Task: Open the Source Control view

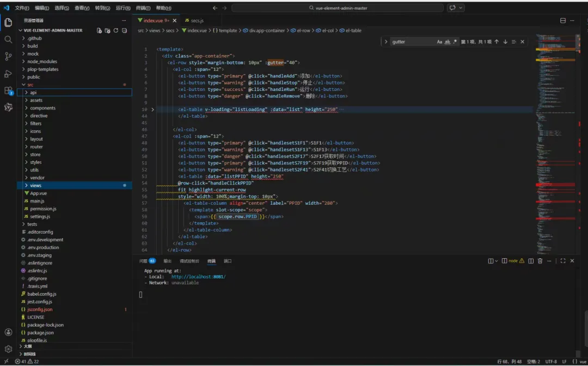Action: pos(8,56)
